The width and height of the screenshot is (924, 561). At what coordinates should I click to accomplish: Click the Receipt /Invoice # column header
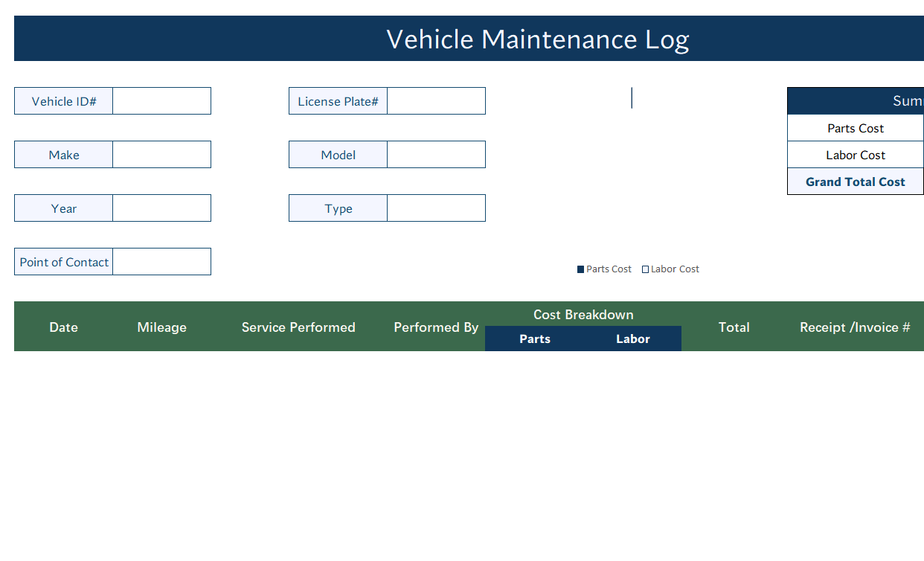pos(855,327)
